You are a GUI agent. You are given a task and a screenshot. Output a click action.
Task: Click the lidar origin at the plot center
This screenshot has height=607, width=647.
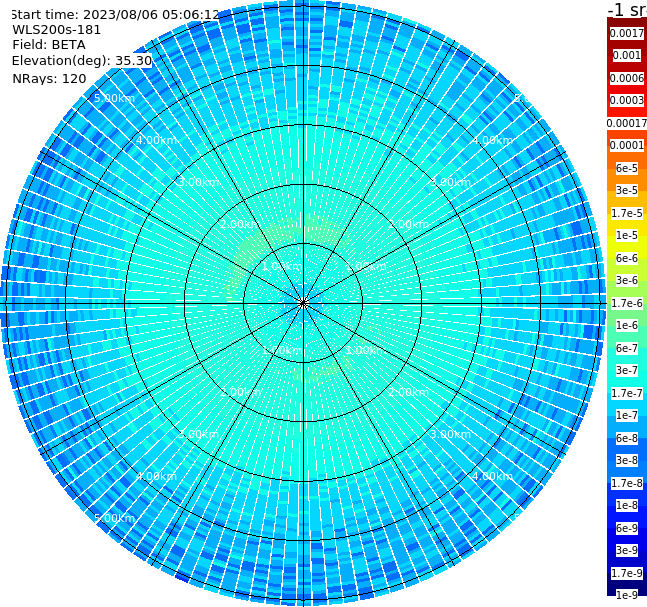point(303,303)
